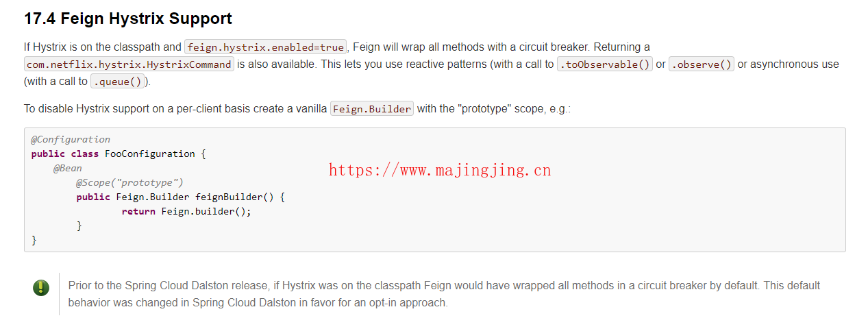Click the .queue() inline code
The height and width of the screenshot is (329, 868).
pyautogui.click(x=118, y=82)
